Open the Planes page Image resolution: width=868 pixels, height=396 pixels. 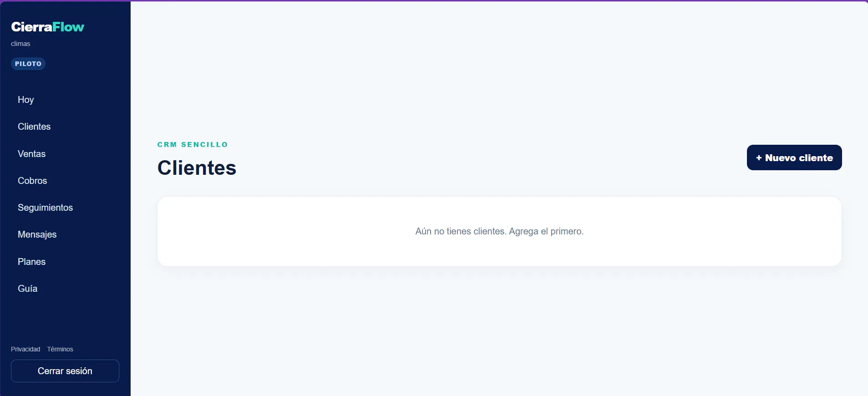pyautogui.click(x=32, y=262)
